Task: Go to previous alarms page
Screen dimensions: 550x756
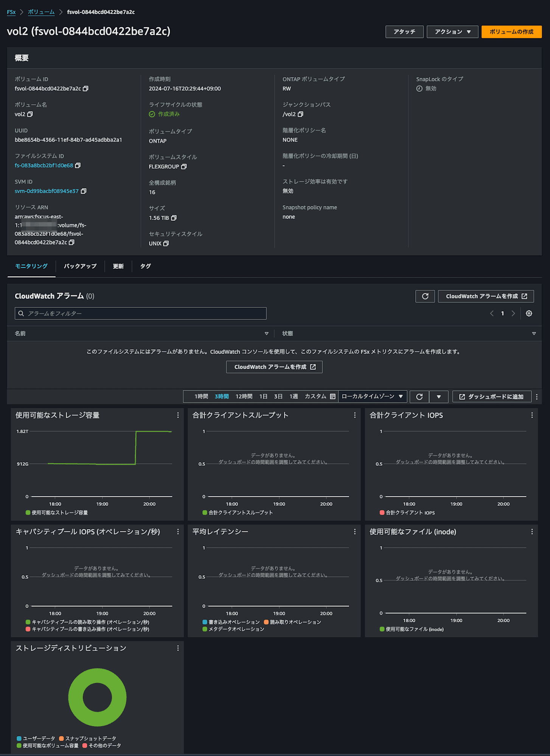Action: [492, 313]
